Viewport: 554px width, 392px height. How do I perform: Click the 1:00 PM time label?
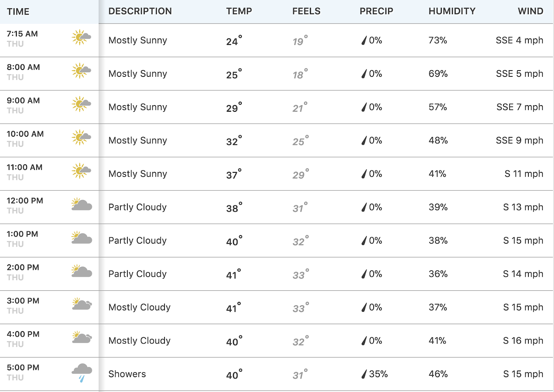[23, 234]
